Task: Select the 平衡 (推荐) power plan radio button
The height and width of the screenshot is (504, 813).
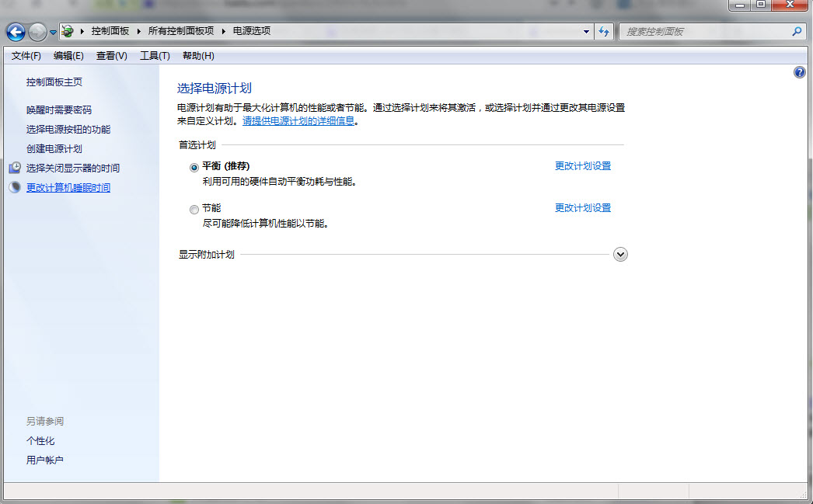Action: [x=194, y=167]
